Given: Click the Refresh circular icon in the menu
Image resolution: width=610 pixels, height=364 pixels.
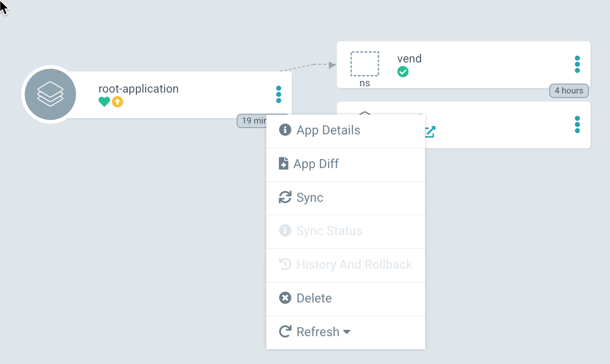Looking at the screenshot, I should coord(284,331).
